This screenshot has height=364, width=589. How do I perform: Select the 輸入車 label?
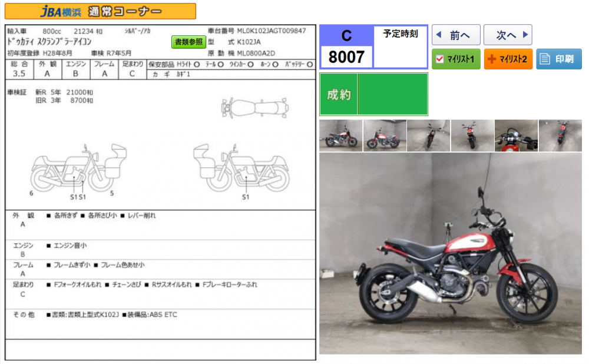tap(17, 31)
